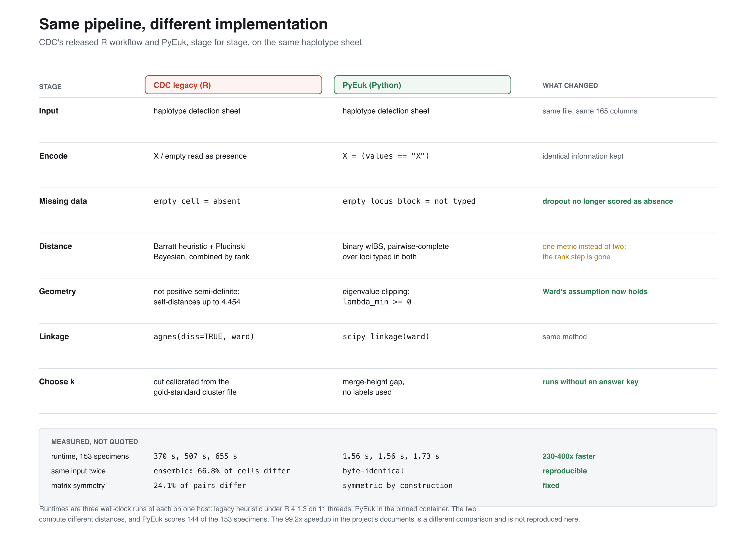
Task: Click the Distance row label
Action: pos(56,246)
